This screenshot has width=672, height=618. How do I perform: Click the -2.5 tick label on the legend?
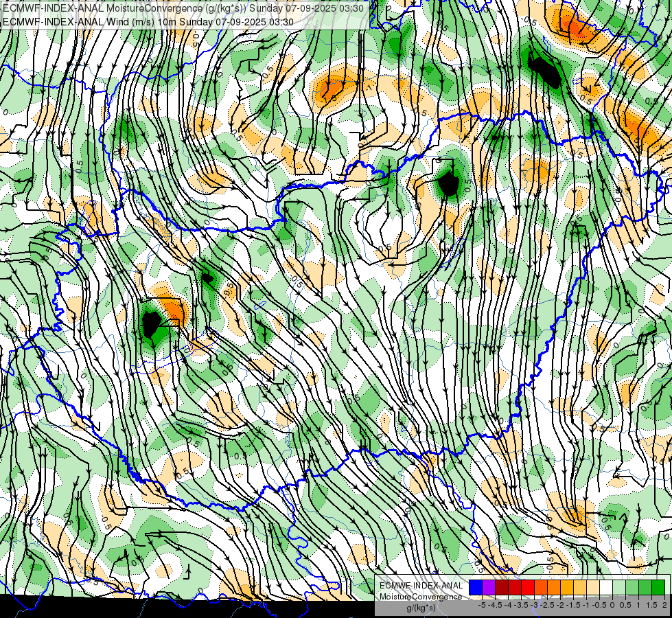coord(548,605)
